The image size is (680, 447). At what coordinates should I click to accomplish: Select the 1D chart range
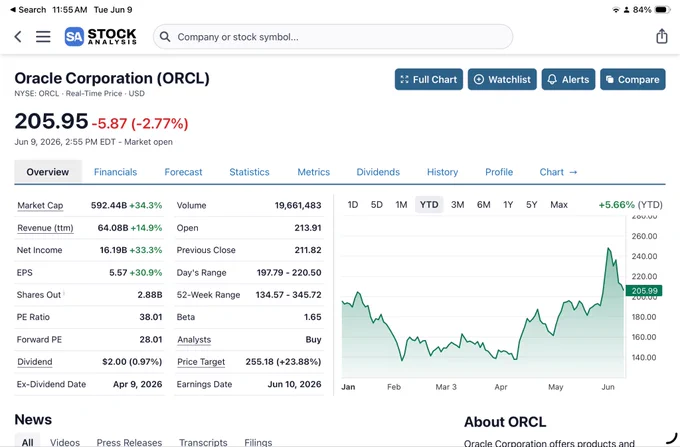tap(353, 205)
